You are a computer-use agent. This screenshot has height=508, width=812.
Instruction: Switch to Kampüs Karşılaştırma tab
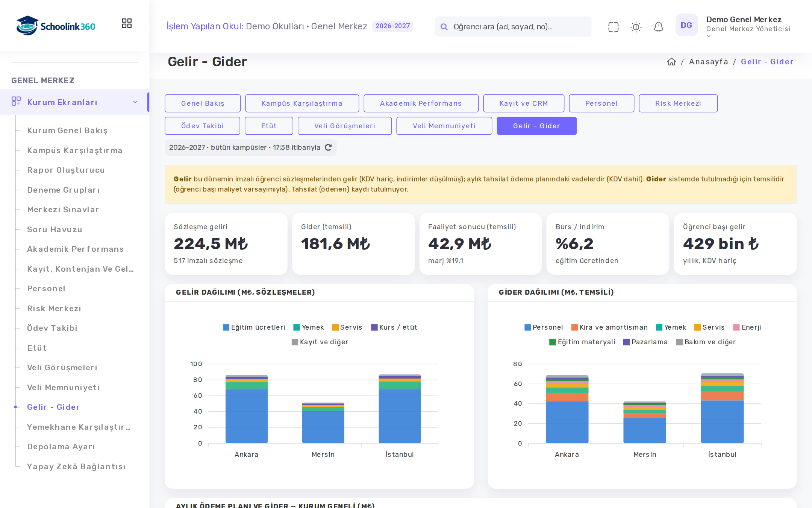[x=302, y=103]
